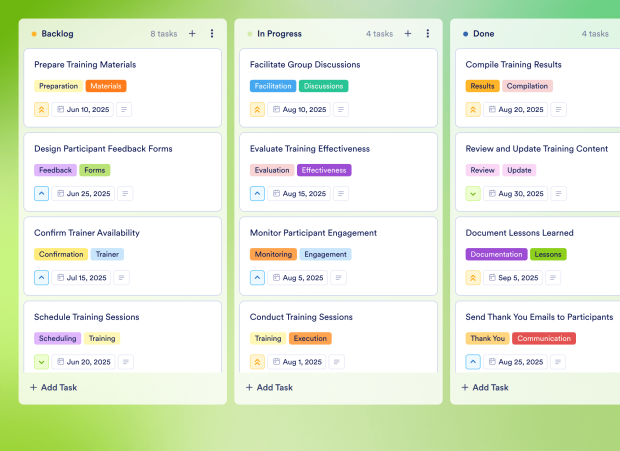Open priority selector on Schedule Training Sessions card
Image resolution: width=620 pixels, height=451 pixels.
tap(42, 361)
